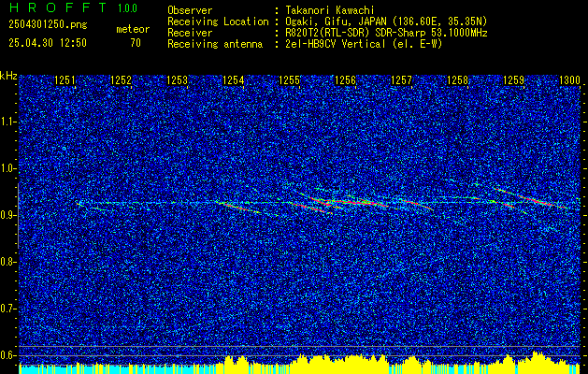Click the 0.9 frequency axis label
The image size is (588, 374).
click(x=7, y=215)
